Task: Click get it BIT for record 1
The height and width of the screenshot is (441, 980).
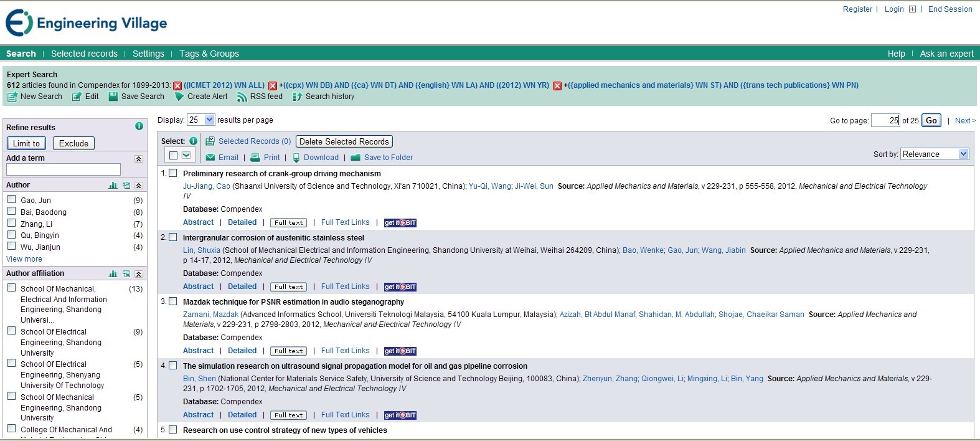Action: click(400, 223)
